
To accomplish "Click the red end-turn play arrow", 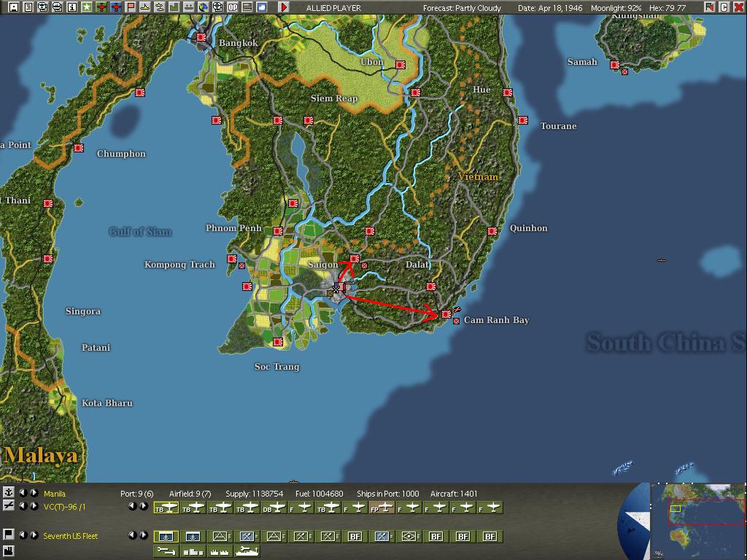I will (284, 7).
